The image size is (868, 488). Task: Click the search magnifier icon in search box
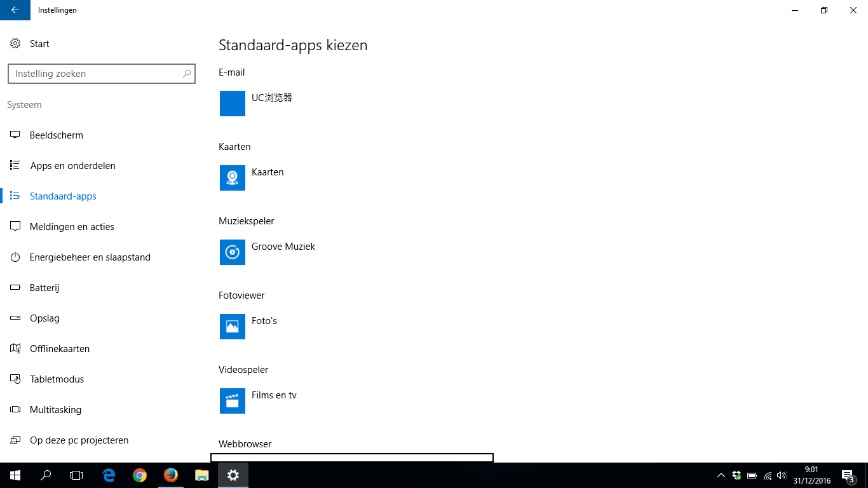[187, 74]
